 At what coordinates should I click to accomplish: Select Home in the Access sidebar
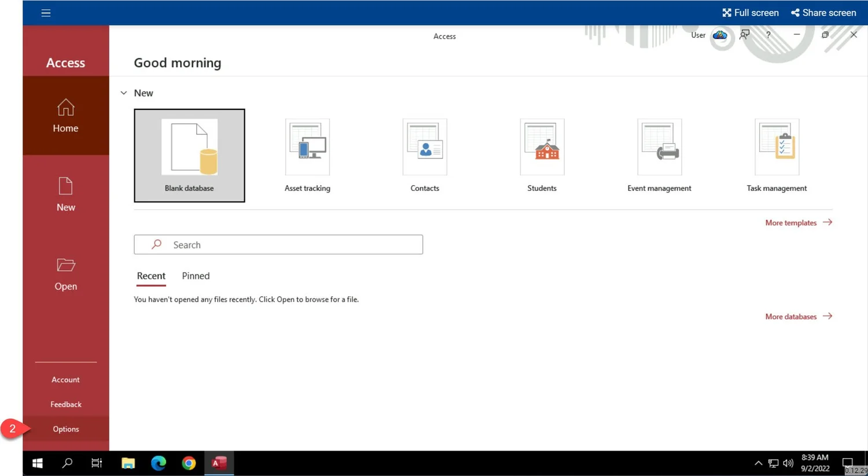pyautogui.click(x=65, y=116)
